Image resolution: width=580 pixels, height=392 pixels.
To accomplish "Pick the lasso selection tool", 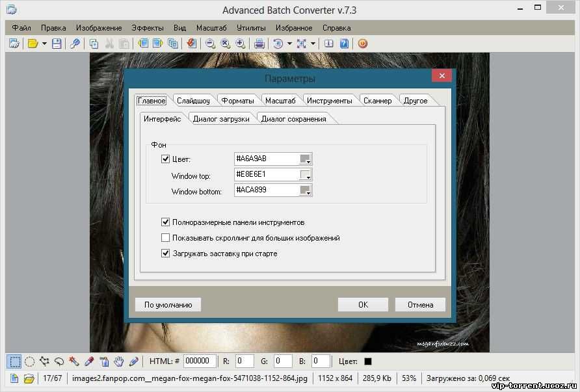I will (x=59, y=361).
